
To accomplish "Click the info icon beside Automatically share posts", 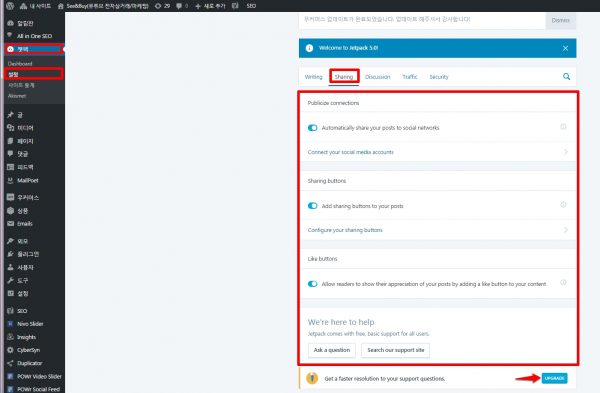I will coord(563,127).
